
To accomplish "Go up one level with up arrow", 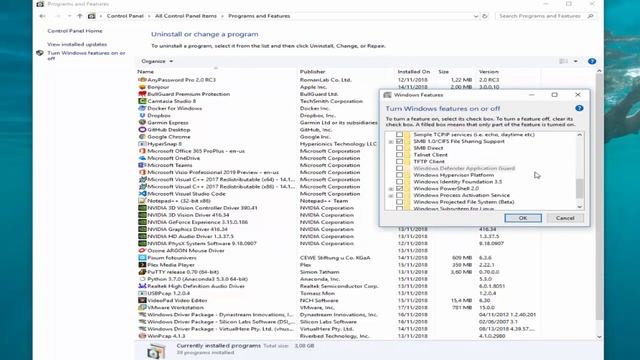I will [x=80, y=16].
